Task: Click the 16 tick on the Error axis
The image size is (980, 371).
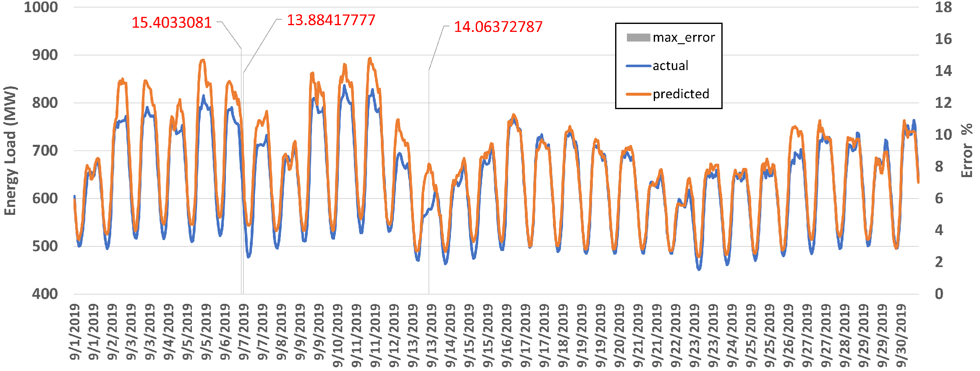Action: (943, 39)
